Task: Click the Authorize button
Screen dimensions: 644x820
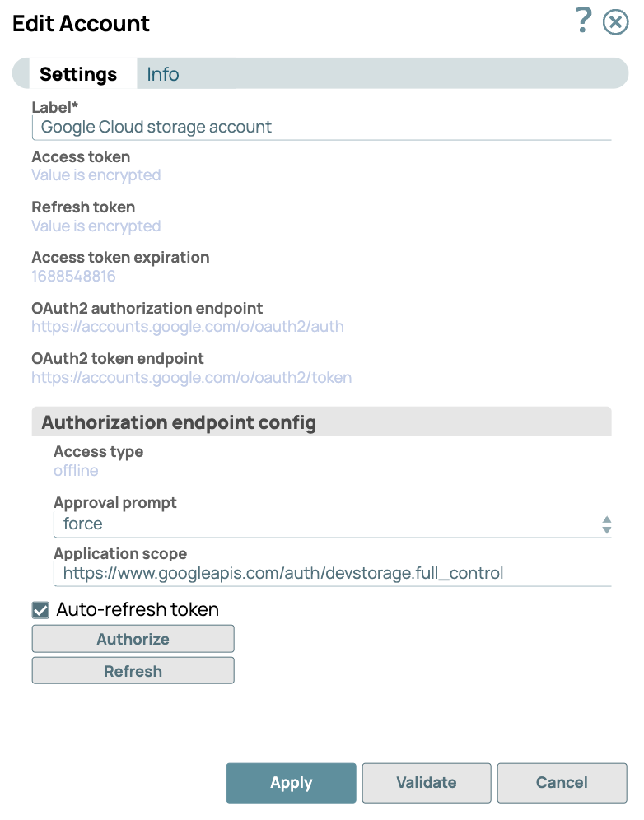Action: pos(133,639)
